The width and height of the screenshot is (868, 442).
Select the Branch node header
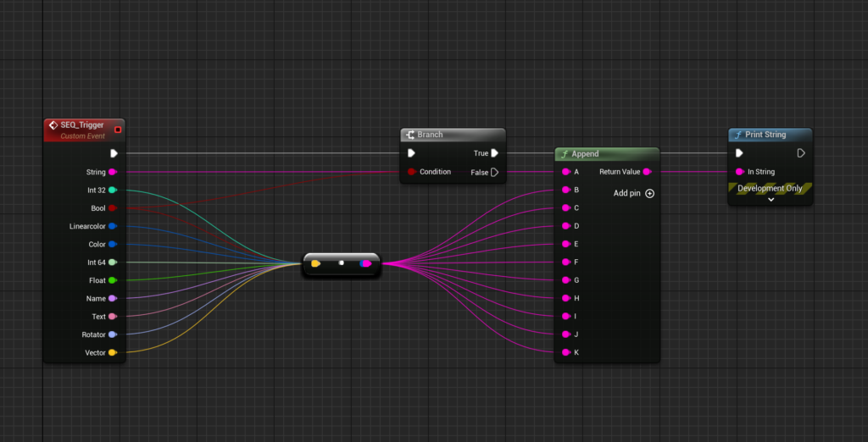coord(453,135)
